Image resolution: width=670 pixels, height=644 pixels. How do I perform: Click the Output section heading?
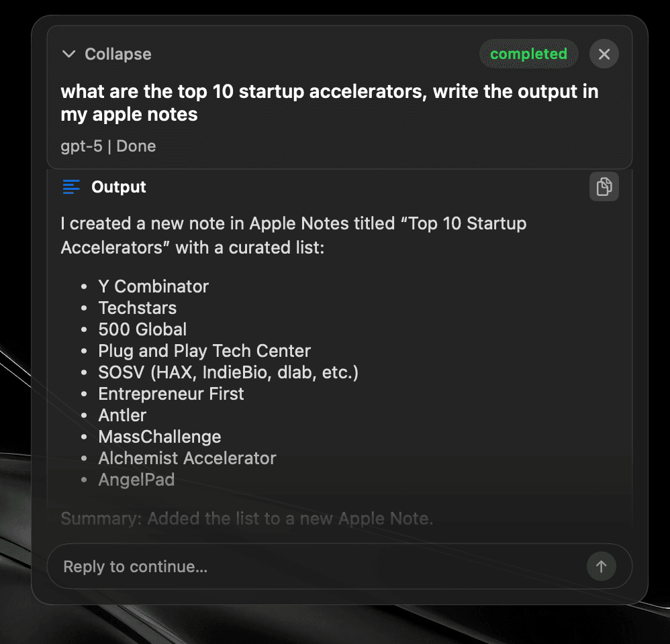click(119, 187)
